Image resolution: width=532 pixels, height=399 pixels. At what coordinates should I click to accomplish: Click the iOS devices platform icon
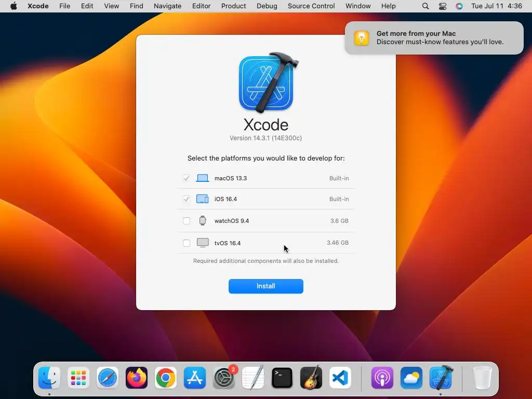tap(203, 199)
